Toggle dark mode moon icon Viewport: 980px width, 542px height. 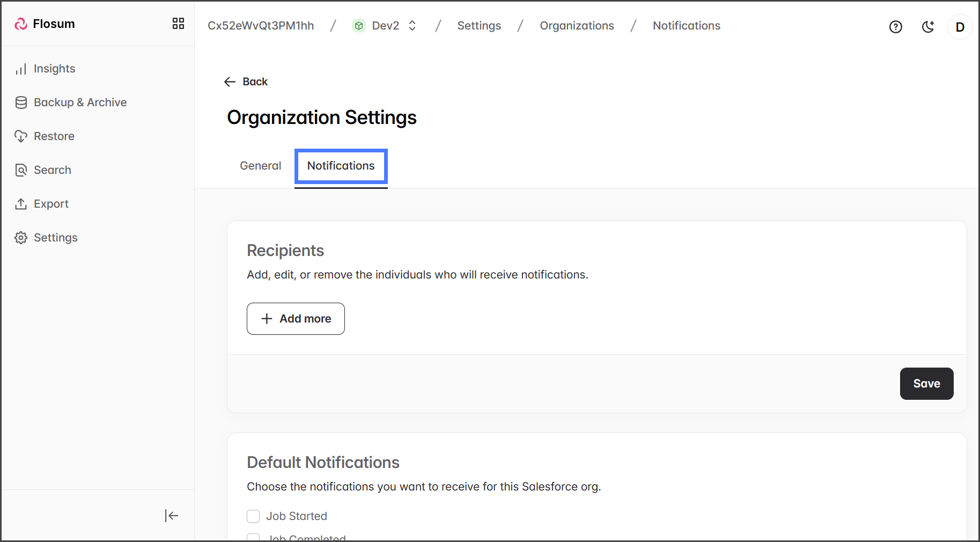[928, 27]
